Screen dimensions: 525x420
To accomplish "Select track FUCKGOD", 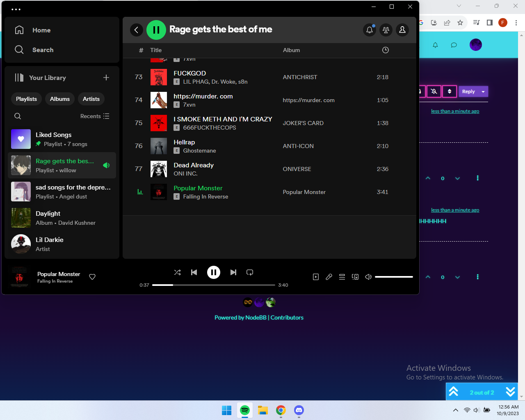I will tap(189, 73).
